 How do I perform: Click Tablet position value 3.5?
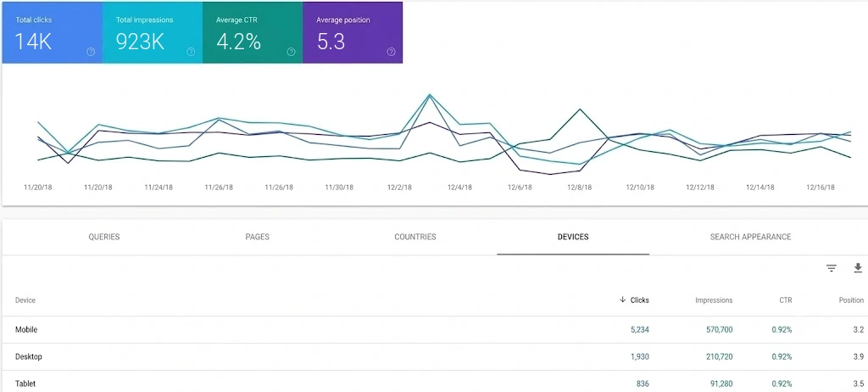pos(859,384)
